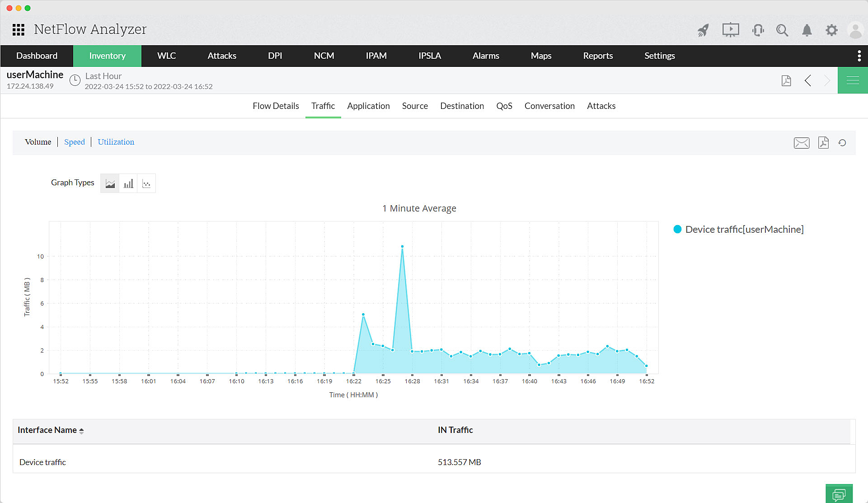Screen dimensions: 868x503
Task: Expand the green hamburger side menu
Action: (853, 80)
